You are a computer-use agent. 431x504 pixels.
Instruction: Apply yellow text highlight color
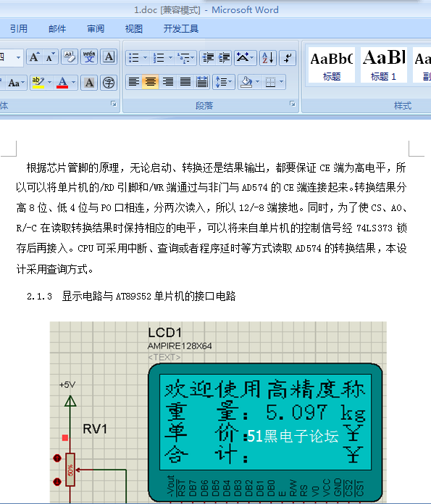coord(38,83)
